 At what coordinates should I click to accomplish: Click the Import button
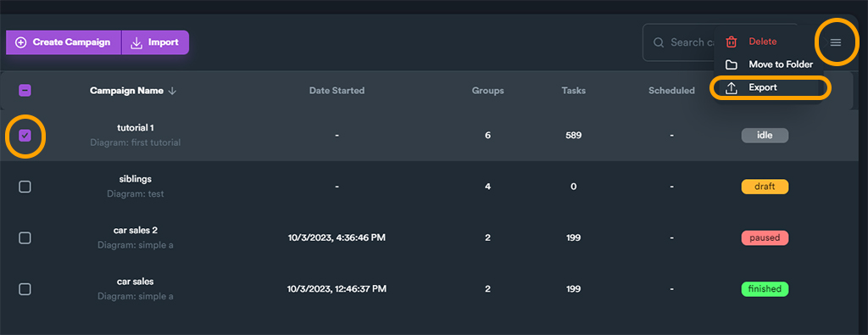pyautogui.click(x=156, y=42)
